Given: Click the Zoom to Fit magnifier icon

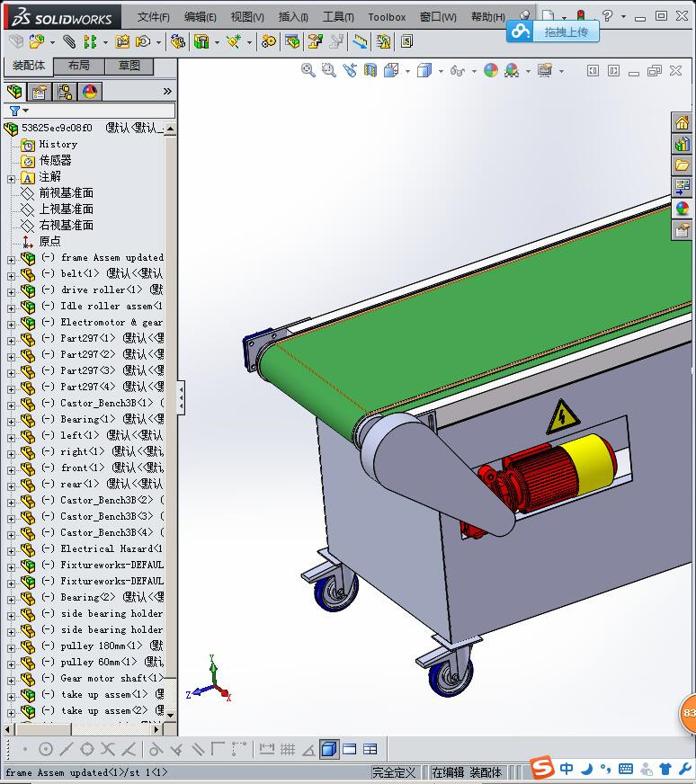Looking at the screenshot, I should (x=308, y=70).
